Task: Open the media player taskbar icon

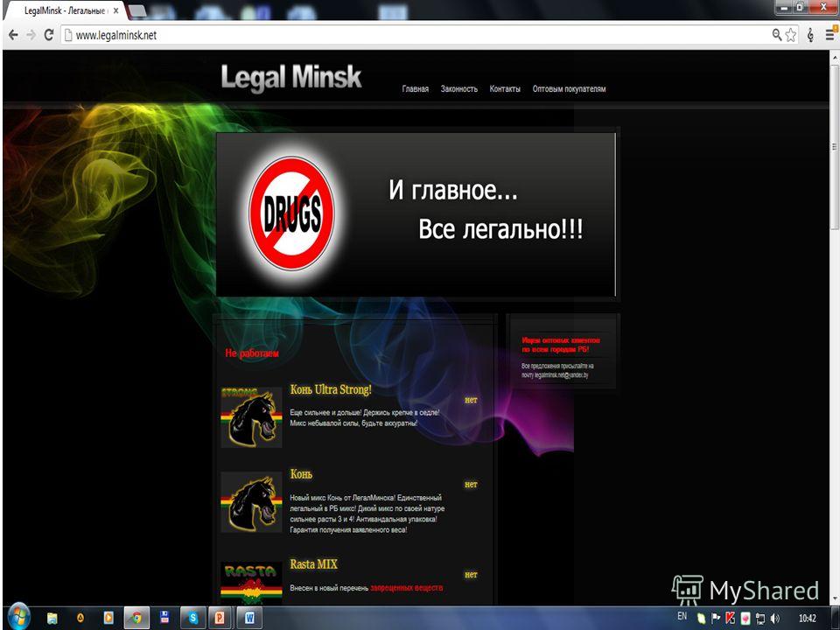Action: point(108,619)
